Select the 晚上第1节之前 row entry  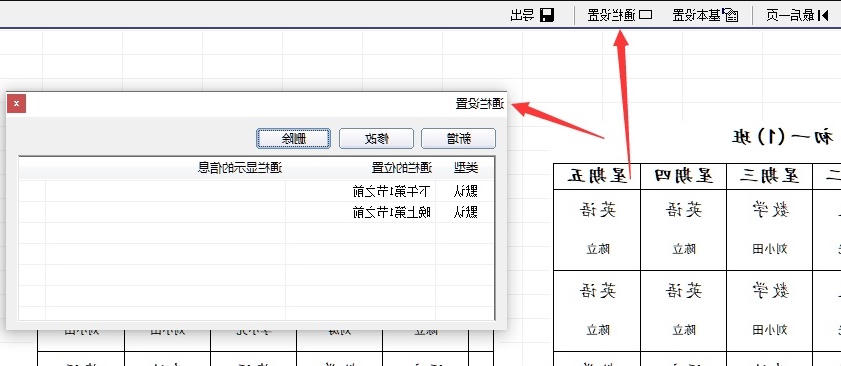pos(392,213)
